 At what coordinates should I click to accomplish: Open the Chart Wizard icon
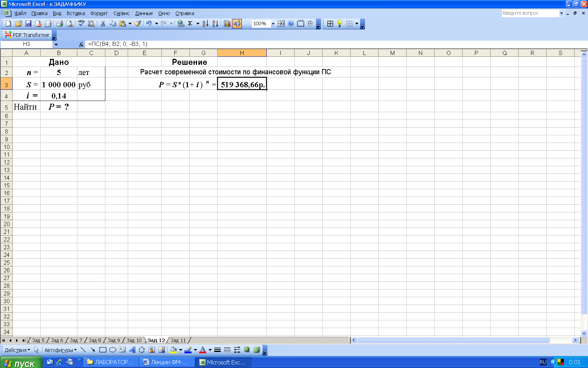tap(227, 23)
